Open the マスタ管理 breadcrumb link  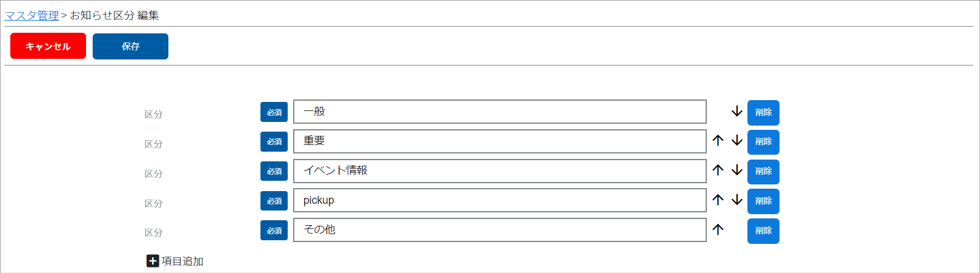(x=31, y=15)
